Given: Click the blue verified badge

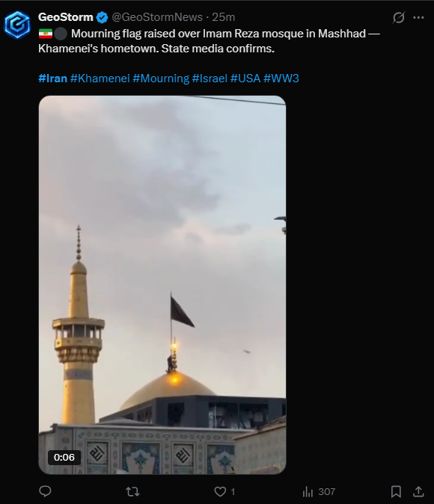Looking at the screenshot, I should pos(103,17).
